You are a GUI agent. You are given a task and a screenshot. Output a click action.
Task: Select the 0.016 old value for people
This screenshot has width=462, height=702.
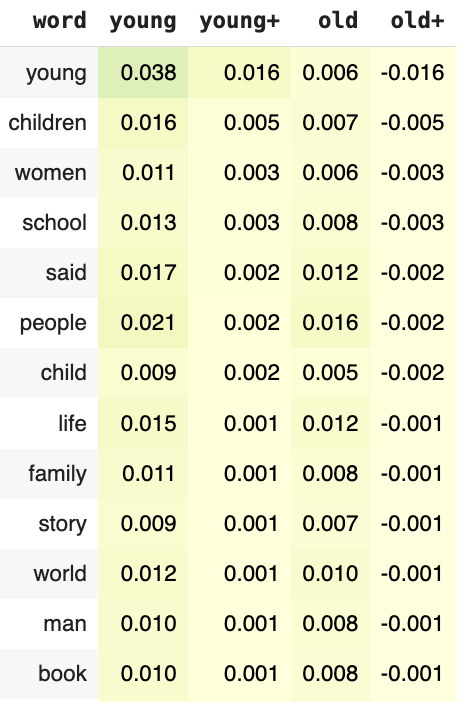point(330,323)
